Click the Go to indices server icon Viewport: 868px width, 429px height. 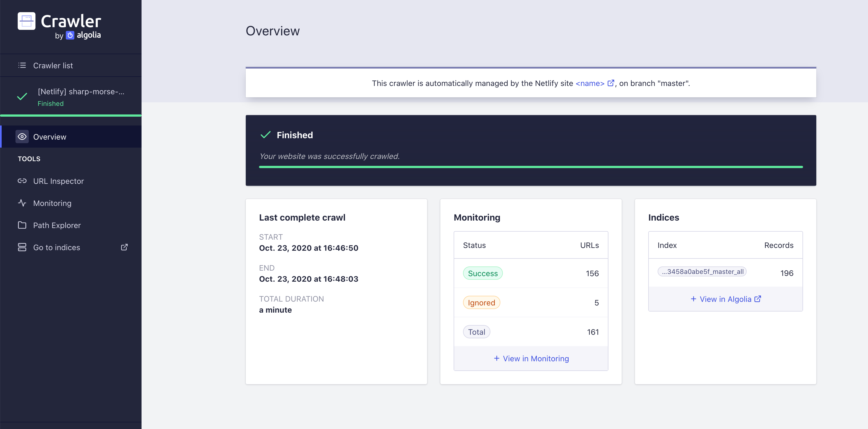(22, 247)
